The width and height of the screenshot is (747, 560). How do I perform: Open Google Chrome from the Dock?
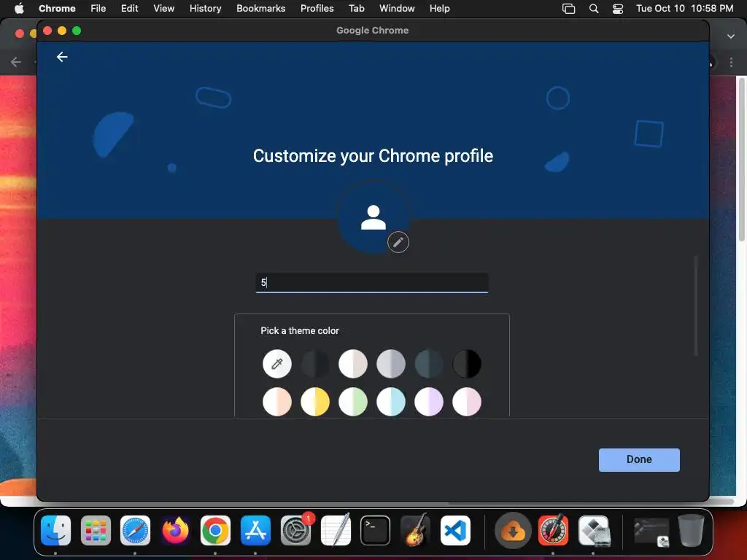pyautogui.click(x=215, y=531)
